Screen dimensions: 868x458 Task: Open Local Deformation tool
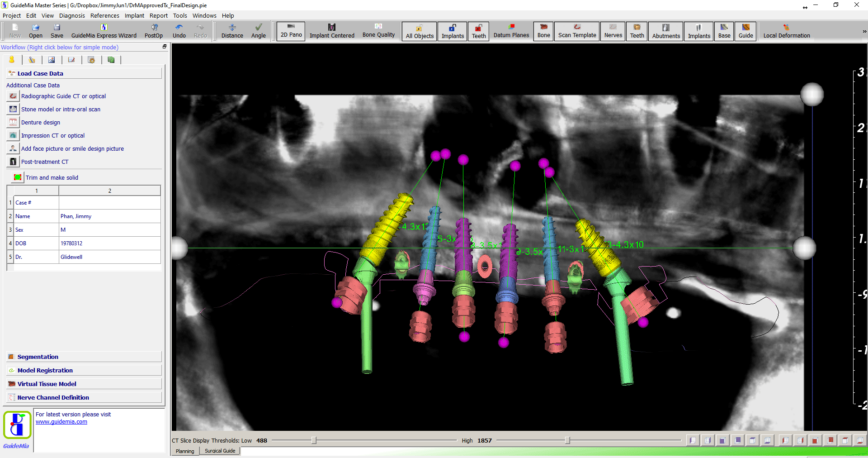coord(786,31)
